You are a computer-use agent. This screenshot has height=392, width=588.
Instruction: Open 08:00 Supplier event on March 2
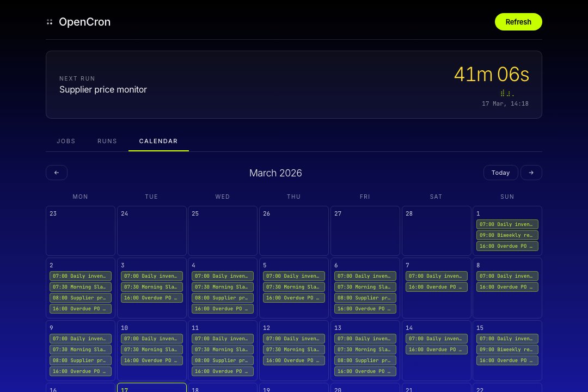point(81,298)
